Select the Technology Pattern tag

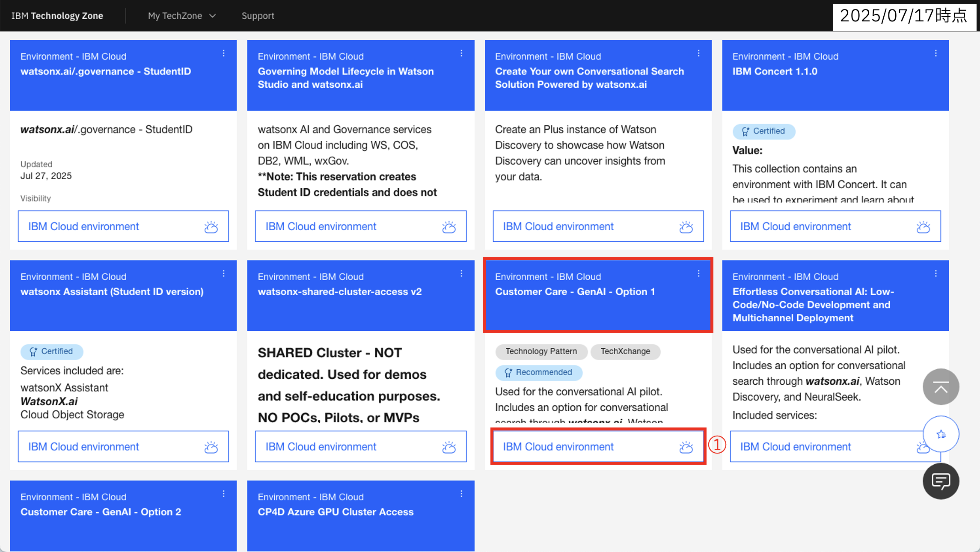click(x=541, y=351)
